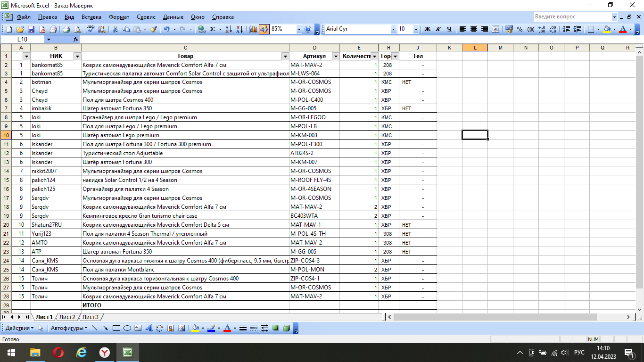Cut selection with the scissors icon
Image resolution: width=644 pixels, height=362 pixels.
point(115,29)
